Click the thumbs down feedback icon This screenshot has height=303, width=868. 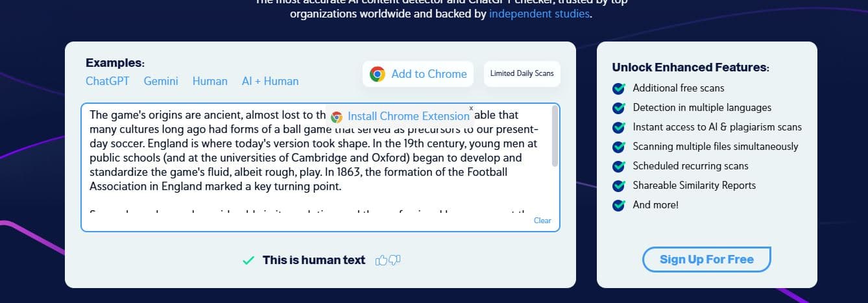click(394, 260)
